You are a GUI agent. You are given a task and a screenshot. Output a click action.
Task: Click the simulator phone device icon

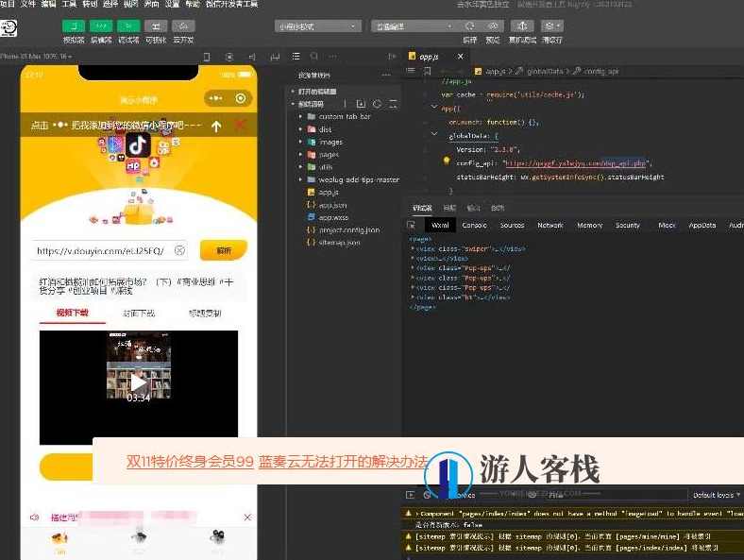tap(207, 57)
